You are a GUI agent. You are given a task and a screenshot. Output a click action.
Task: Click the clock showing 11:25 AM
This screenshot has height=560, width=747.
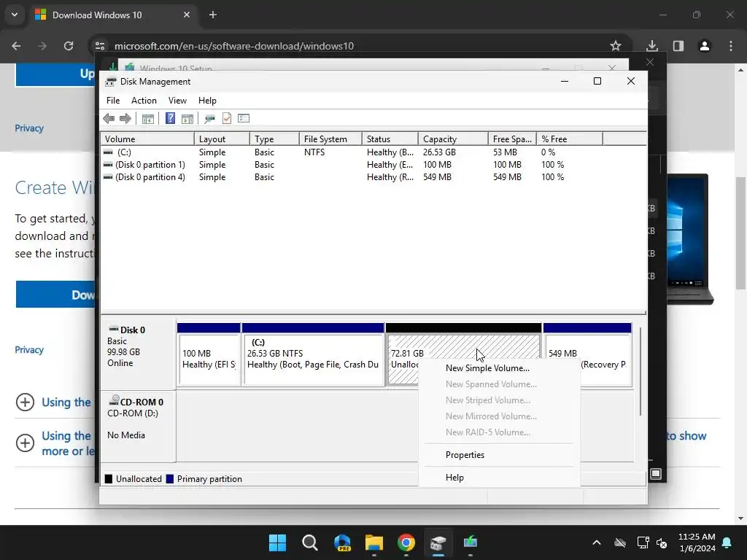(697, 537)
